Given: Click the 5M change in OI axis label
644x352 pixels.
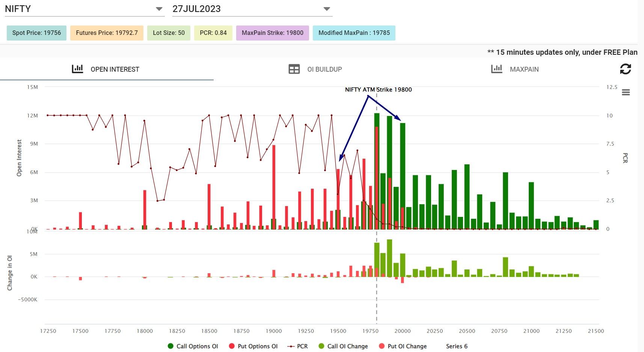Looking at the screenshot, I should tap(34, 254).
